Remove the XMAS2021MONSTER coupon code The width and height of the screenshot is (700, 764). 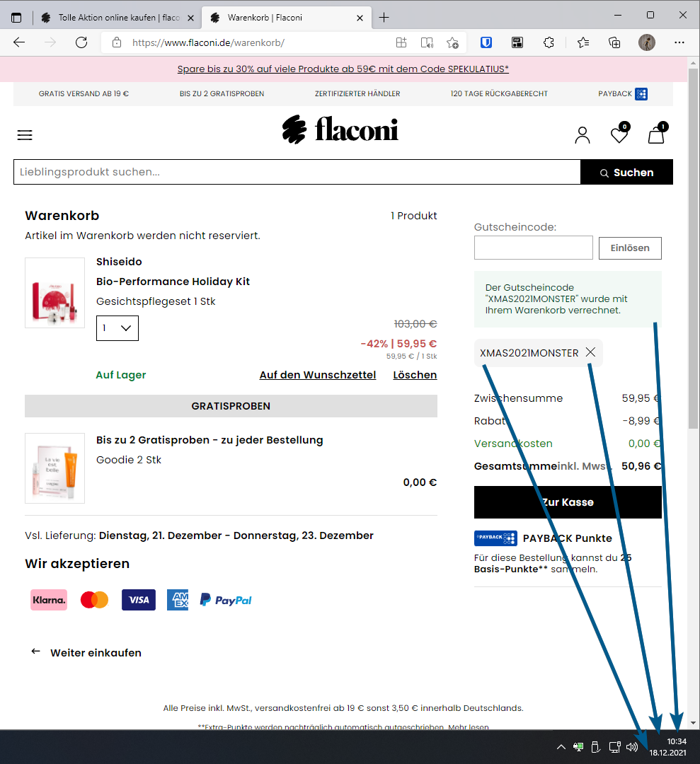click(x=591, y=352)
